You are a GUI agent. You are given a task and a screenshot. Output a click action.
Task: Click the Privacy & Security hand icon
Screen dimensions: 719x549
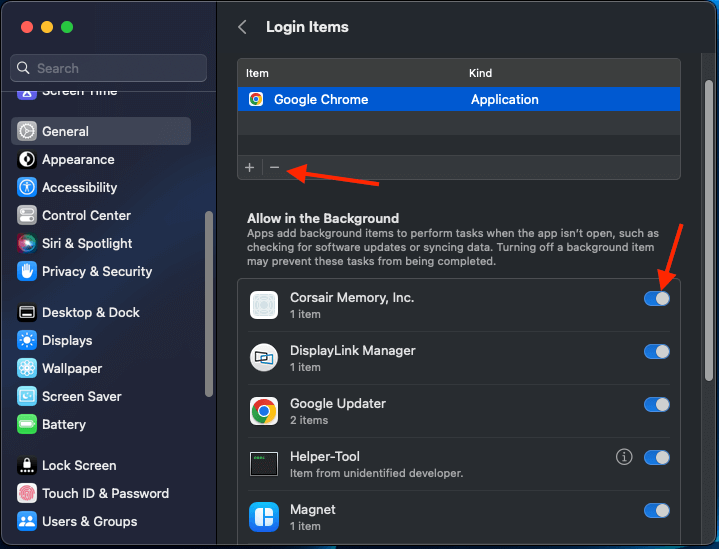[x=27, y=272]
